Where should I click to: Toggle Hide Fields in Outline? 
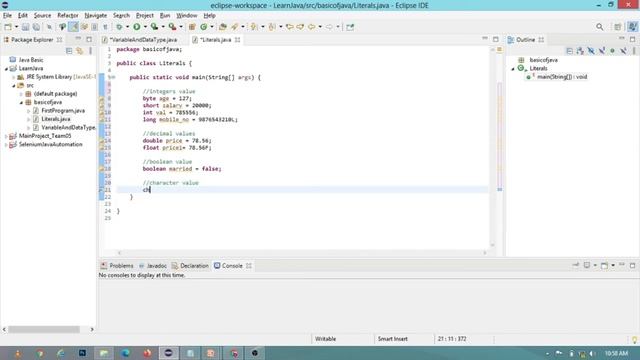pyautogui.click(x=591, y=51)
